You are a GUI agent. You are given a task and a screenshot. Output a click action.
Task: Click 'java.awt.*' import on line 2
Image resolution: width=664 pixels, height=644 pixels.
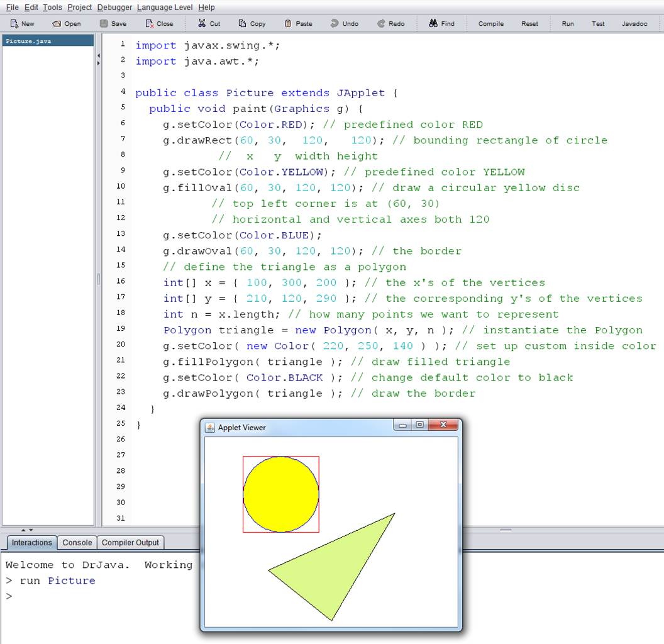coord(218,62)
